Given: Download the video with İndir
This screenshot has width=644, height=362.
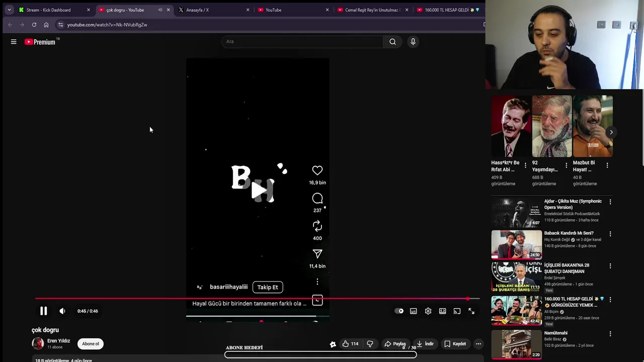Looking at the screenshot, I should [x=425, y=344].
